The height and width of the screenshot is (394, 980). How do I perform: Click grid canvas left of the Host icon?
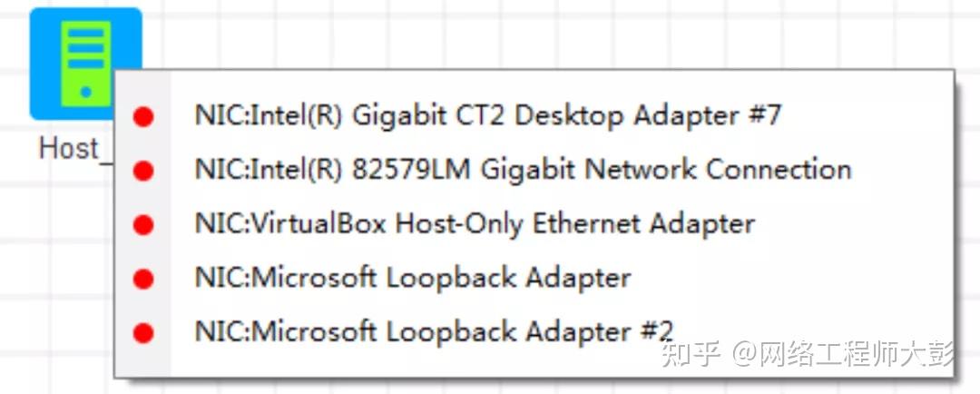click(14, 64)
